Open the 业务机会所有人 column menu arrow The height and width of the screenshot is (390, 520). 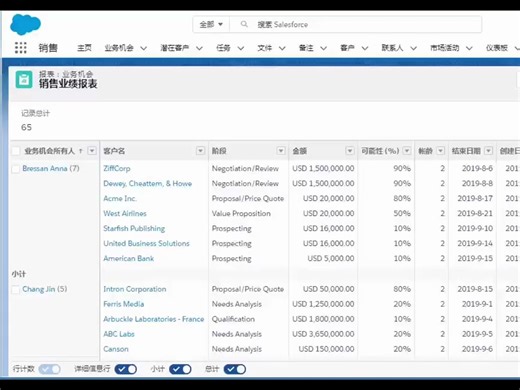pyautogui.click(x=92, y=151)
